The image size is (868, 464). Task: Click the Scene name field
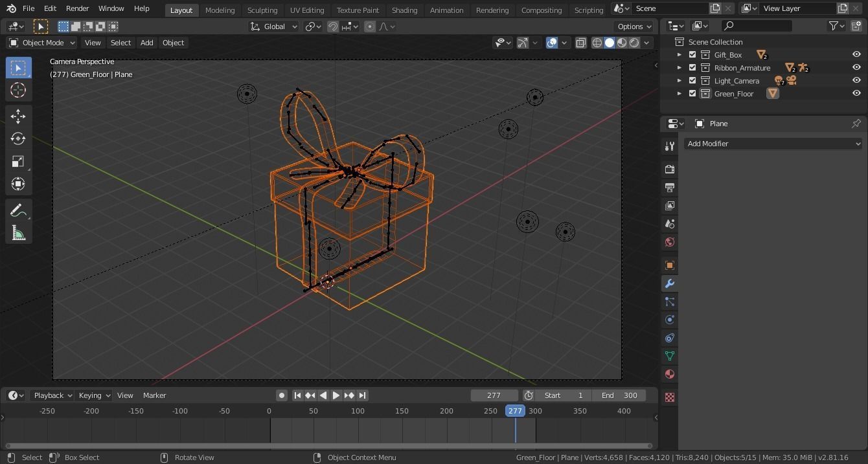coord(670,8)
